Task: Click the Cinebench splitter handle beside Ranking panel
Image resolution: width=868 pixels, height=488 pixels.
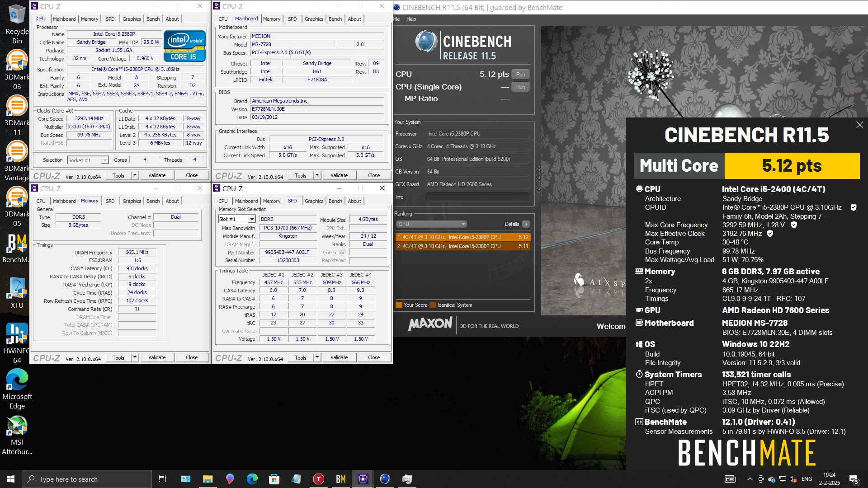Action: [x=538, y=180]
